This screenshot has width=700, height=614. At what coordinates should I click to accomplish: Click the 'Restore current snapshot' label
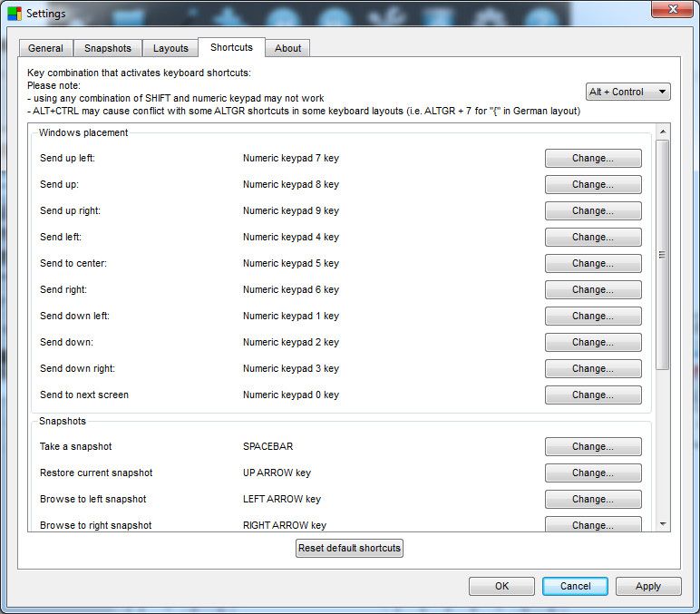click(x=96, y=473)
